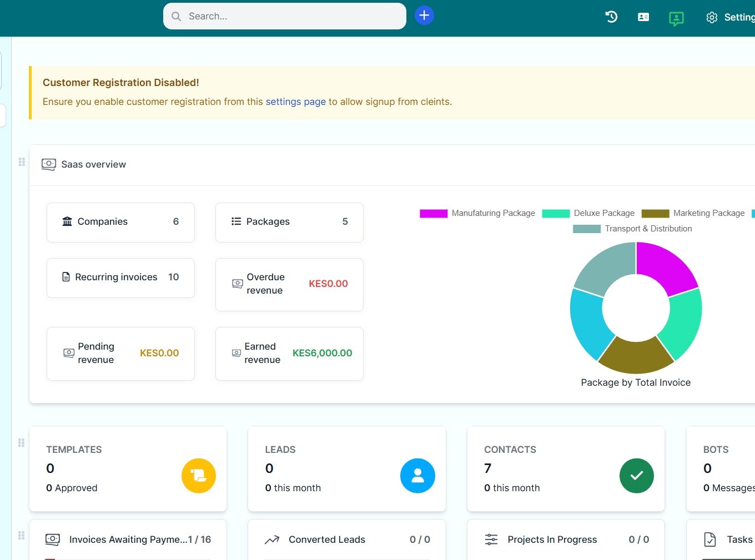755x560 pixels.
Task: Hide Marketing Package in chart legend
Action: (693, 213)
